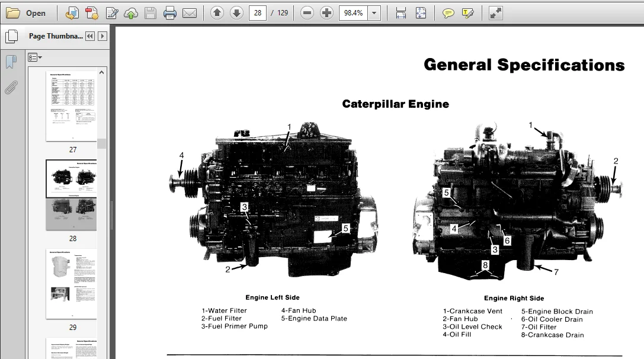Screen dimensions: 644x359
Task: Open the zoom level dropdown arrow
Action: 374,13
